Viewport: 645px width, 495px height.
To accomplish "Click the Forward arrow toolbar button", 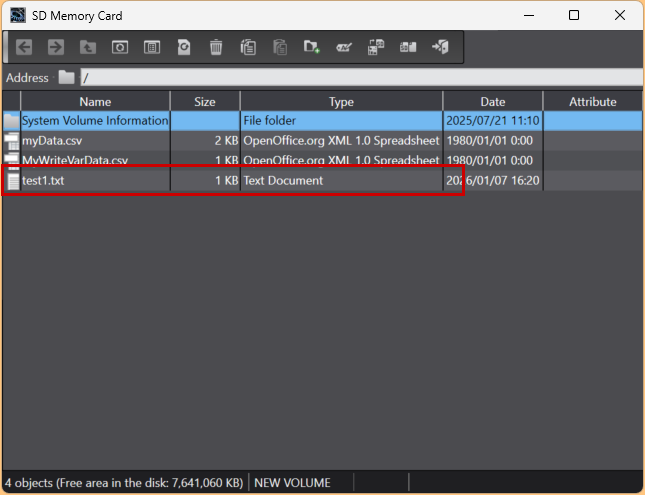I will coord(56,47).
